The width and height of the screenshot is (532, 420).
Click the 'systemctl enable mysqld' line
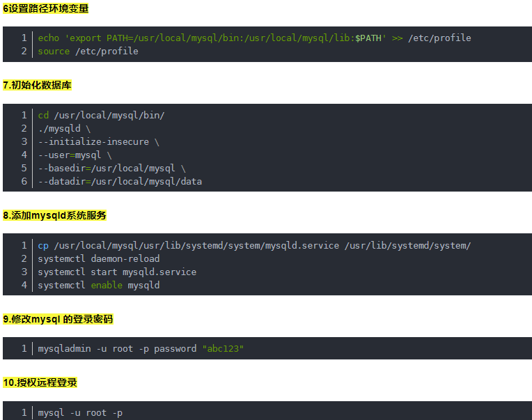(x=98, y=286)
